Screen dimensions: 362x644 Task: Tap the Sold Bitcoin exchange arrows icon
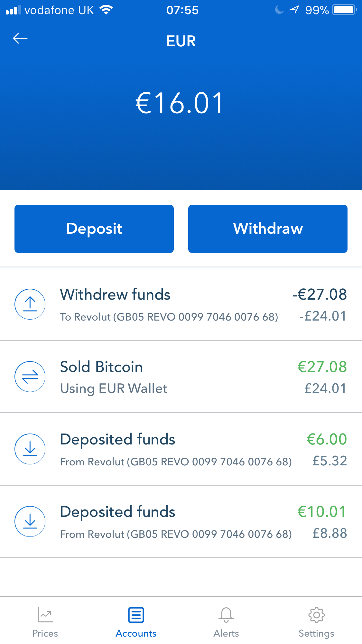pyautogui.click(x=30, y=377)
